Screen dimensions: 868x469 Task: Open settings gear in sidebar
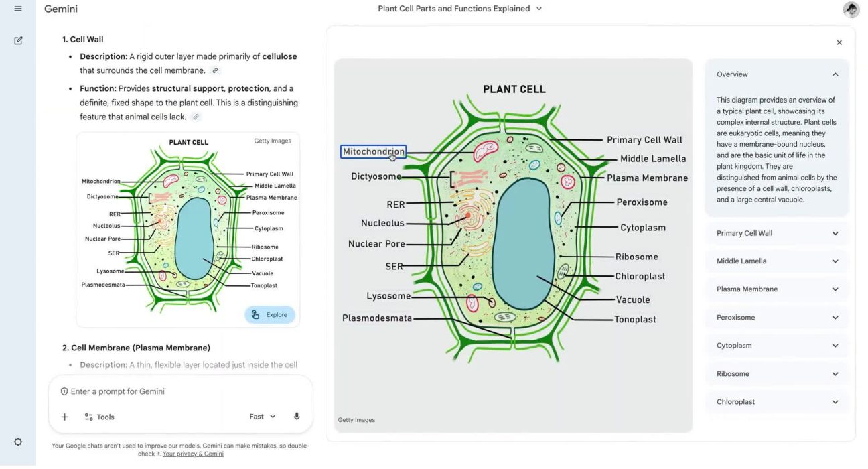click(18, 442)
